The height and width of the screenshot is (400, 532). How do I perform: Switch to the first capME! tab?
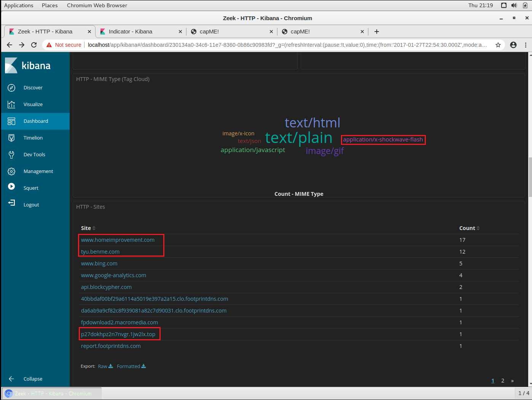(x=209, y=32)
